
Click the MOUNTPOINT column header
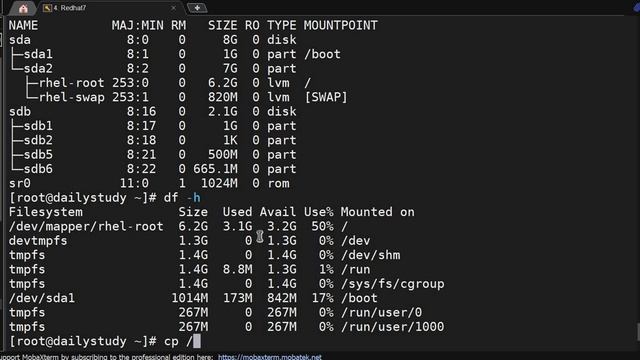coord(340,25)
